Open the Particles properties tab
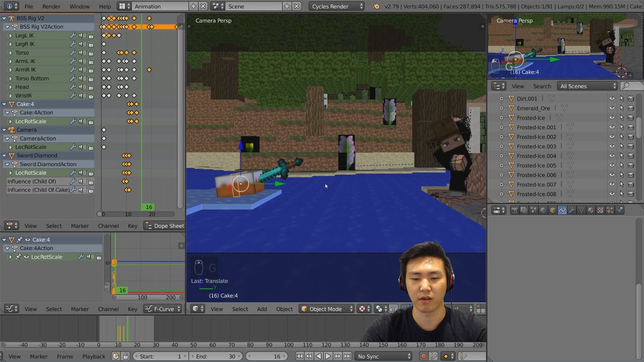This screenshot has height=362, width=644. (610, 210)
